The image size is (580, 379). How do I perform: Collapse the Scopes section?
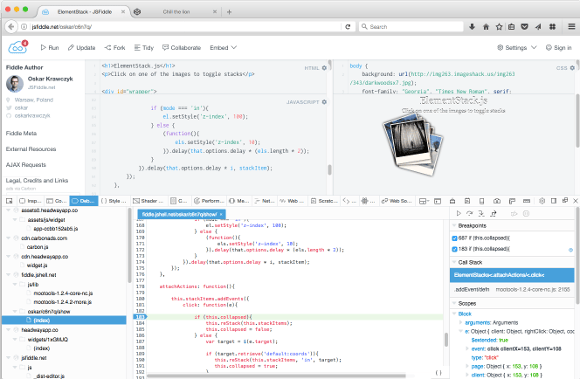pyautogui.click(x=454, y=303)
